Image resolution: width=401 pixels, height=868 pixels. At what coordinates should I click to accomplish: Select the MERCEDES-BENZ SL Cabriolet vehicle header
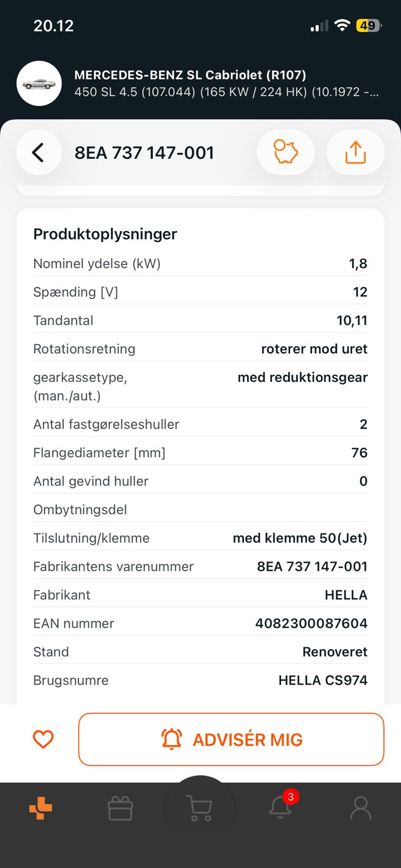[x=190, y=75]
